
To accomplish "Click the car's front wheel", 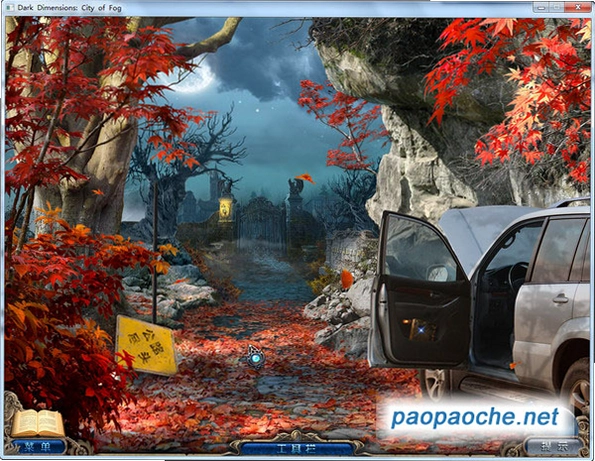I will click(x=434, y=385).
